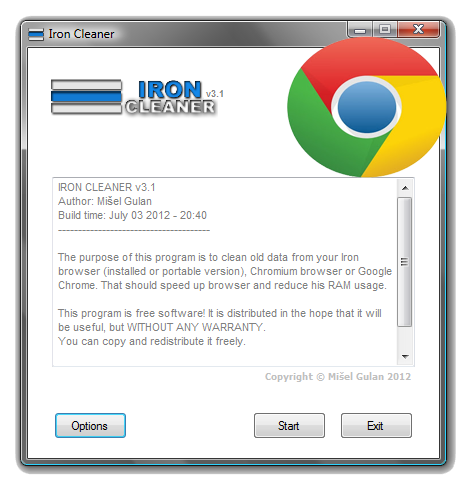Image resolution: width=466 pixels, height=486 pixels.
Task: Click the Build time line in info box
Action: click(132, 215)
